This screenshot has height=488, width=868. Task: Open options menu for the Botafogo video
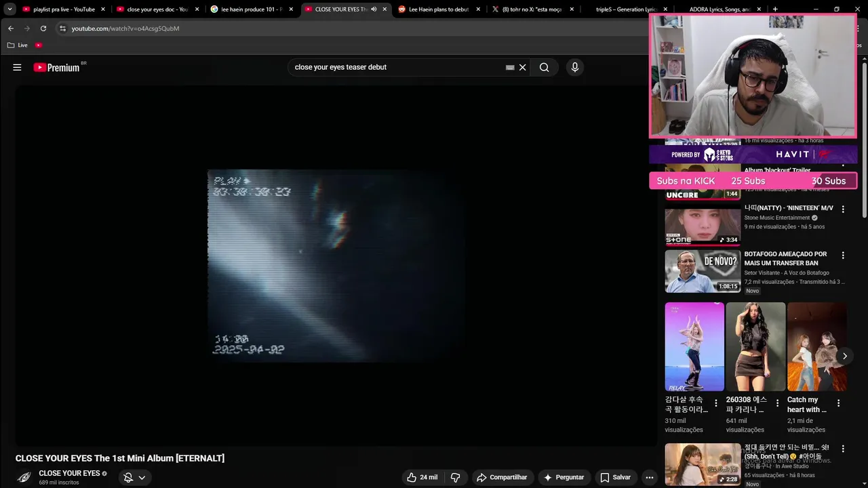click(x=843, y=256)
